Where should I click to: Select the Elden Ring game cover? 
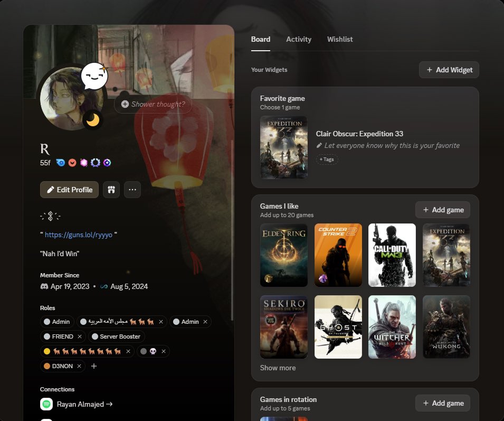tap(283, 255)
